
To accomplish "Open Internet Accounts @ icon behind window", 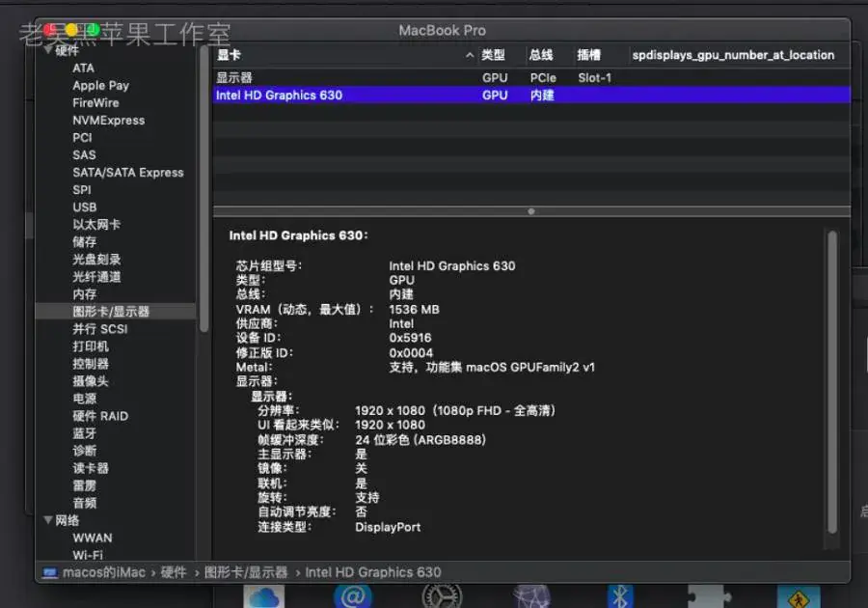I will tap(353, 596).
